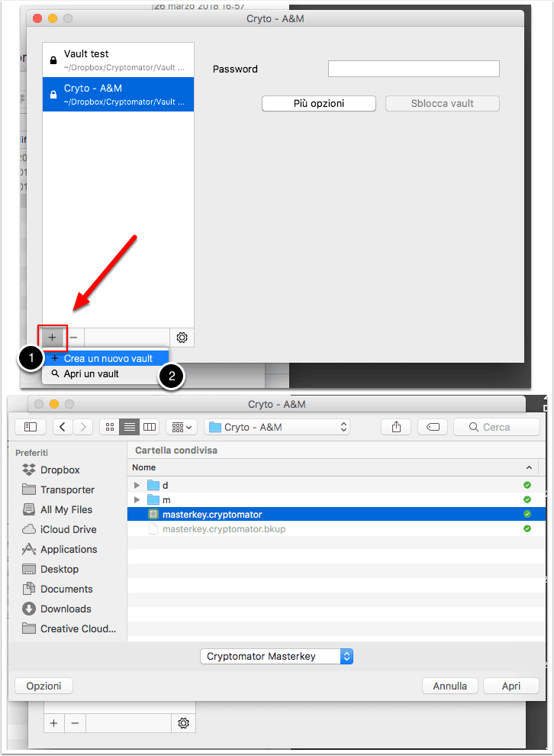Open the 'Cryptomator Masterkey' file type dropdown

pos(276,657)
